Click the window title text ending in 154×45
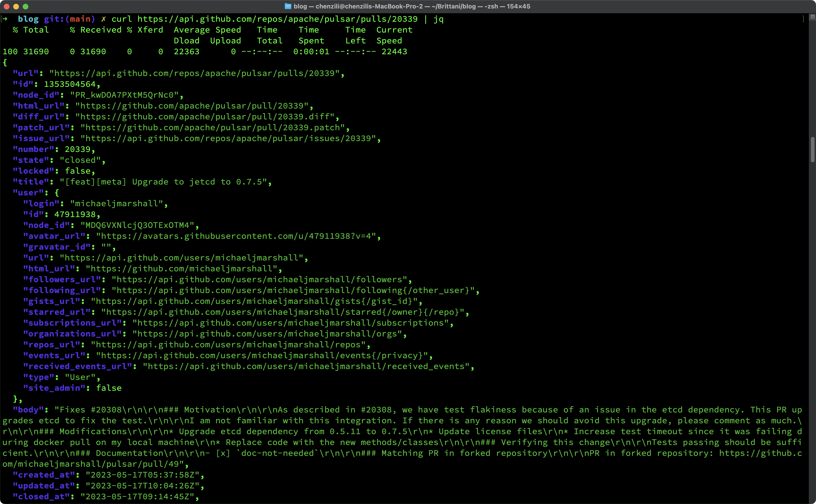This screenshot has width=816, height=504. [x=412, y=6]
